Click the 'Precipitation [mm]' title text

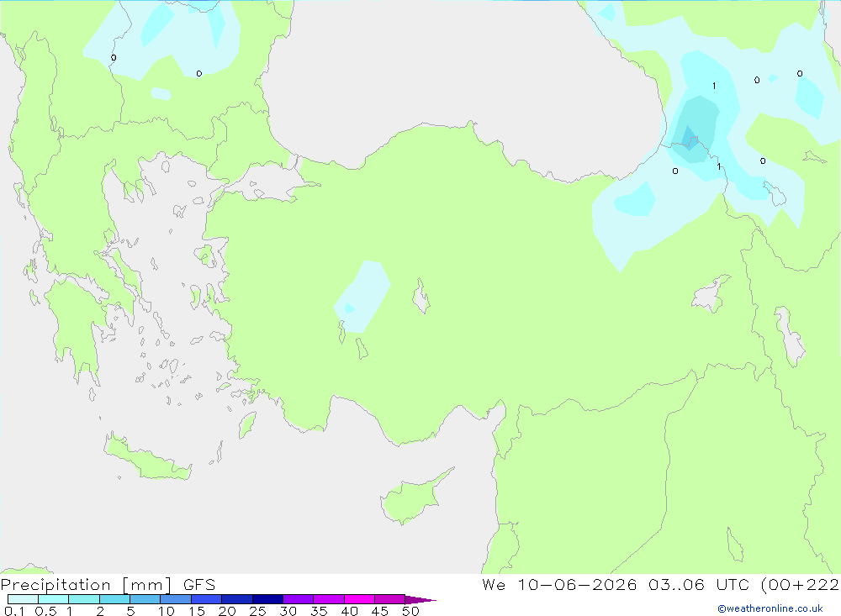87,585
